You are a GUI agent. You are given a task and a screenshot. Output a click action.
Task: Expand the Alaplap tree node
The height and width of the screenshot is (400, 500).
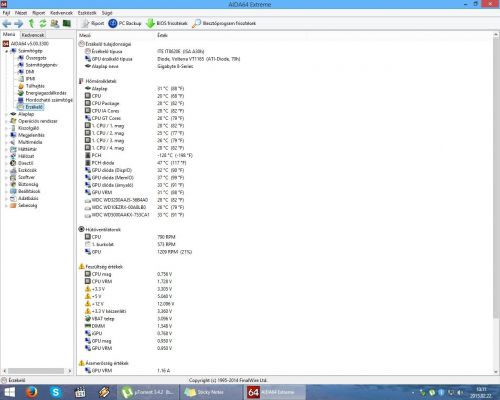tap(6, 114)
